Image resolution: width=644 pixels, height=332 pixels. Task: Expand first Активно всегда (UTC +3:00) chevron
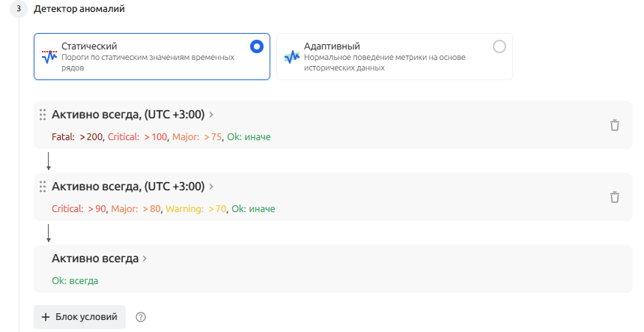click(211, 115)
